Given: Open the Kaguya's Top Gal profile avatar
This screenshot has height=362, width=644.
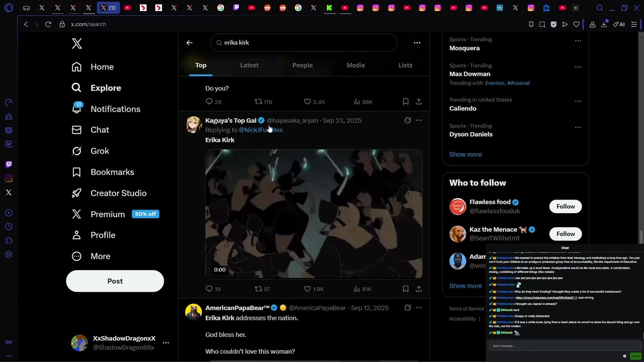Looking at the screenshot, I should click(x=194, y=124).
